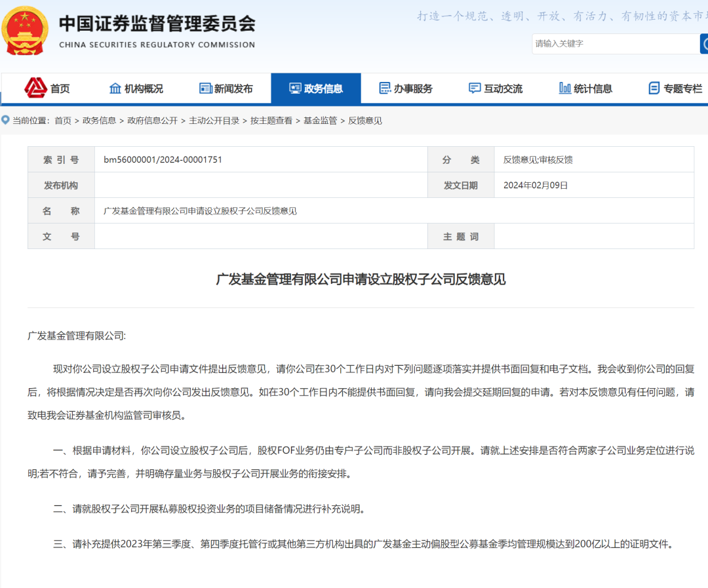This screenshot has width=708, height=588.
Task: Click the 反馈意见;审核反馈 category value
Action: pos(538,159)
